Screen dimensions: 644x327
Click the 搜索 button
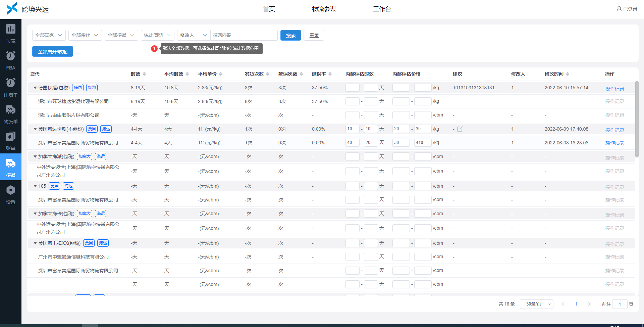[291, 35]
